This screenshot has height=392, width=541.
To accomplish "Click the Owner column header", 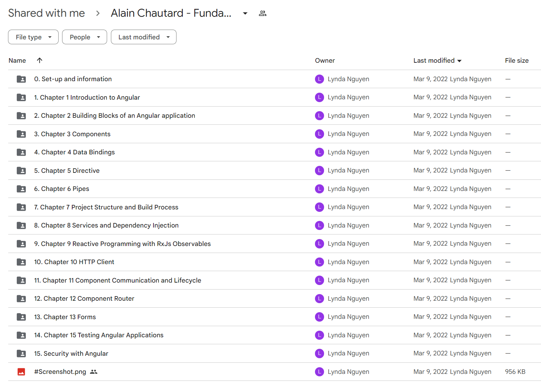I will coord(325,61).
